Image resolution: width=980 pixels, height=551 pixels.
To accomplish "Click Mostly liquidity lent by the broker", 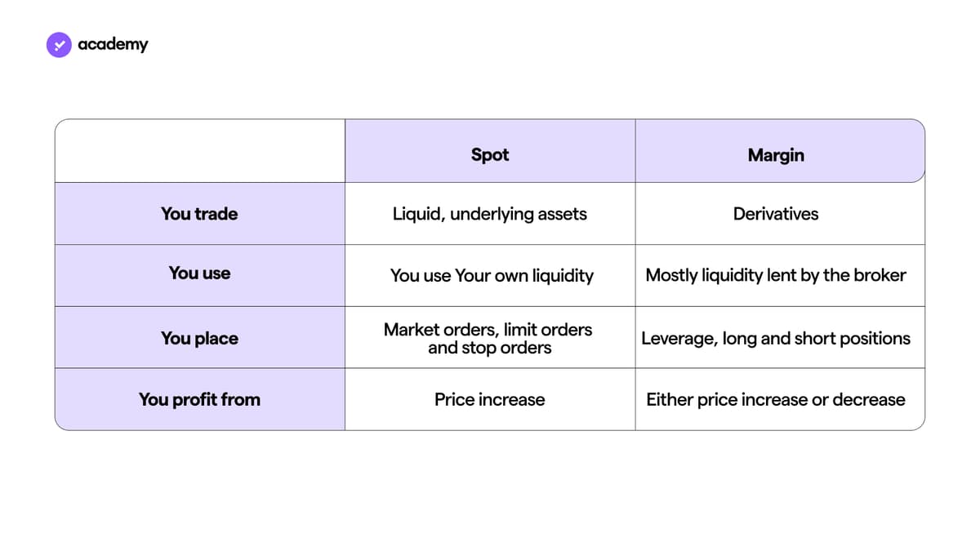I will click(x=776, y=275).
